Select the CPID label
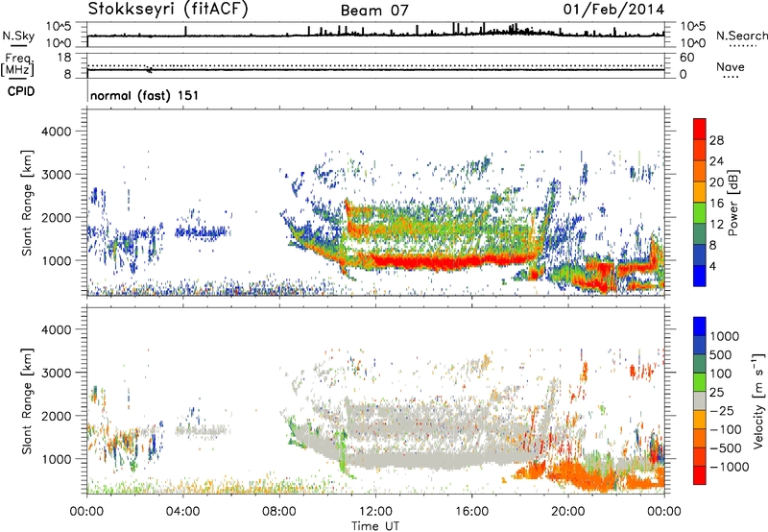Viewport: 768px width, 532px height. (21, 91)
